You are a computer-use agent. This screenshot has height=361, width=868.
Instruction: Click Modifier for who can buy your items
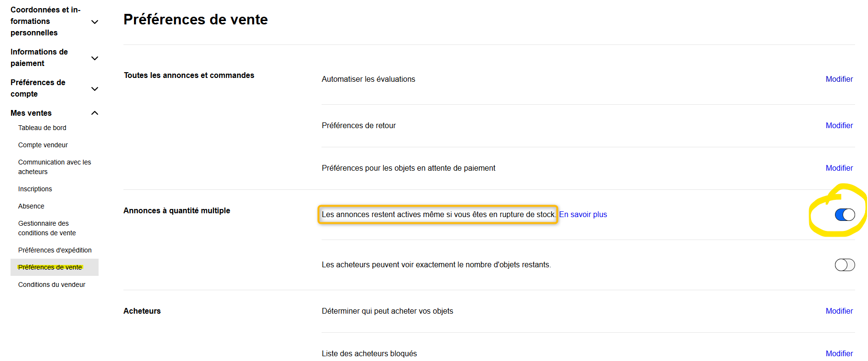pos(839,311)
